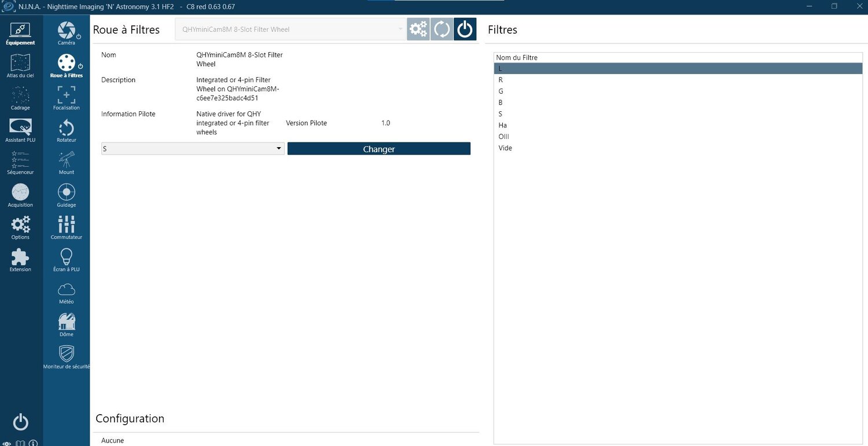
Task: Select filter OIII in the Filtres list
Action: [678, 137]
